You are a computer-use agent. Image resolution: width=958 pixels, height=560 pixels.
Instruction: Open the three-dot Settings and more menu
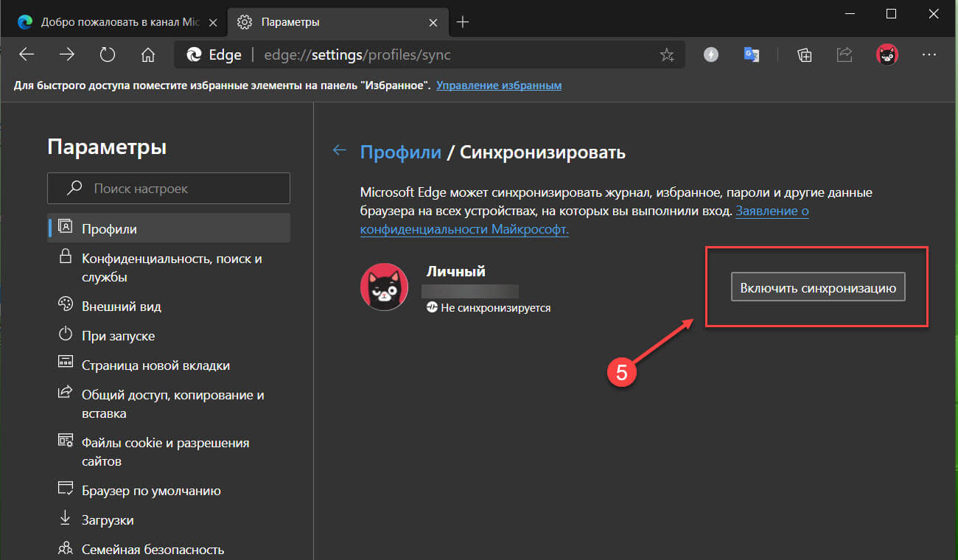(x=929, y=55)
